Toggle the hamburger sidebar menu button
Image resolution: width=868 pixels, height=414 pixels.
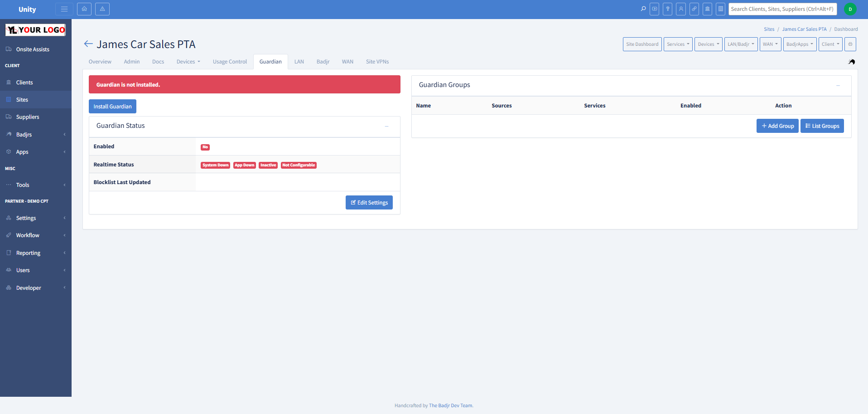tap(64, 9)
